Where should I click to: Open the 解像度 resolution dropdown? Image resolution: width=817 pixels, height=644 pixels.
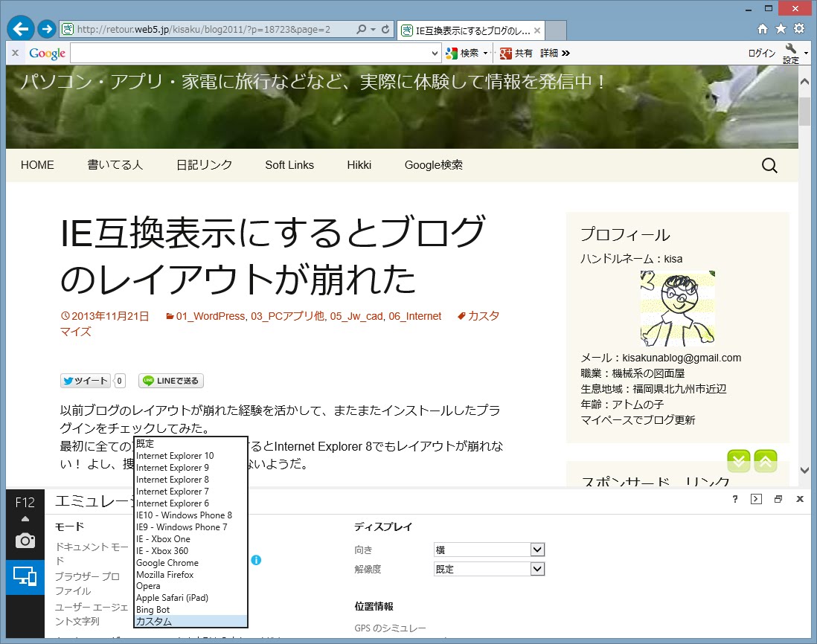coord(489,569)
